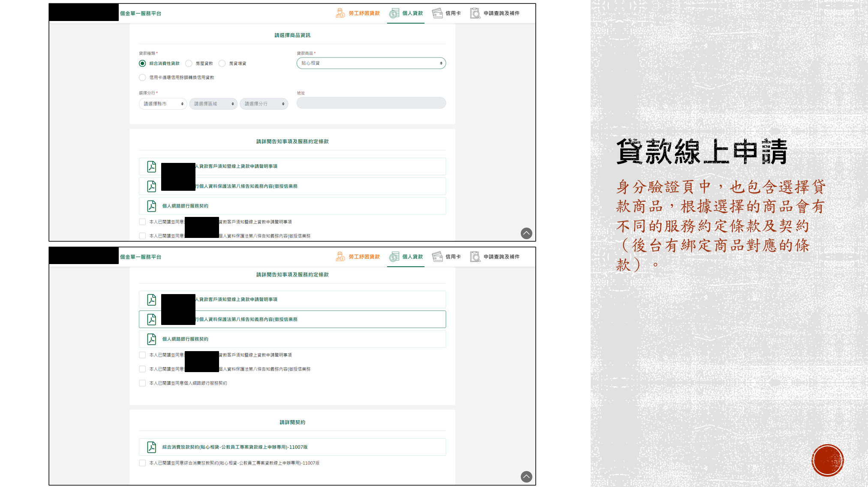
Task: Click the 選擇分行 field label
Action: click(x=147, y=93)
